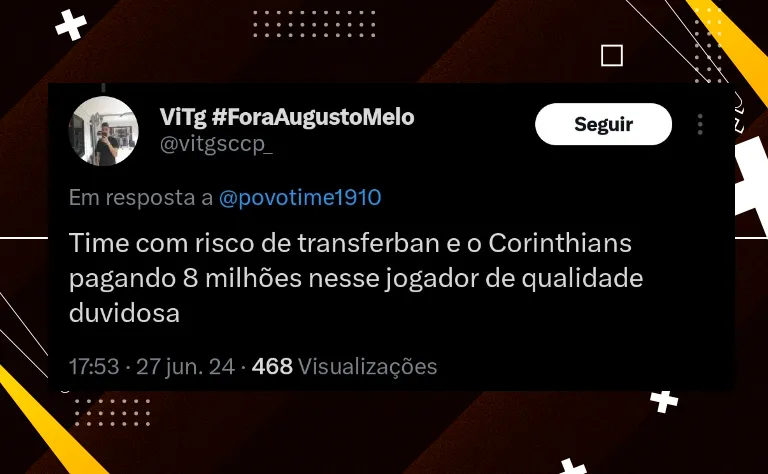Open the @vitgsccp_ handle
The height and width of the screenshot is (474, 768).
point(216,144)
